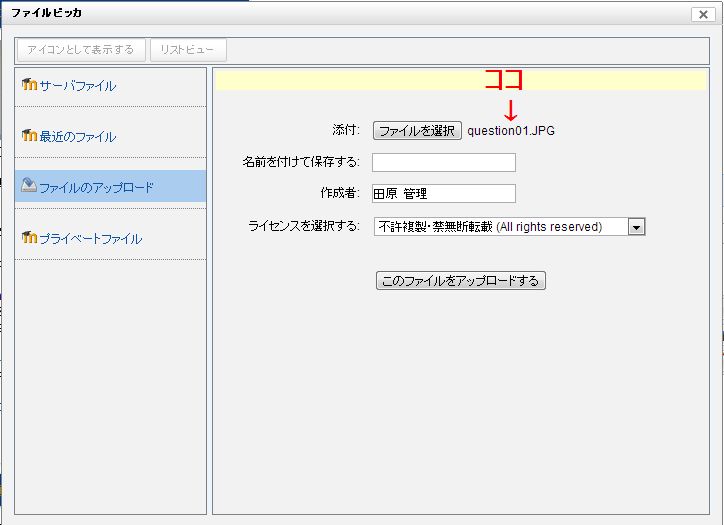Click the Moodle icon beside サーバファイル
Image resolution: width=724 pixels, height=525 pixels.
pos(29,85)
